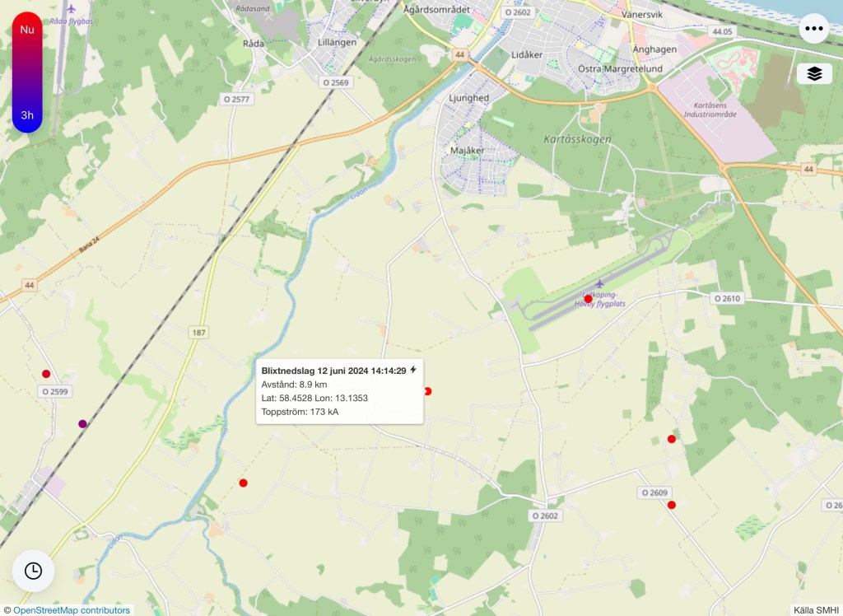Click the lightning bolt icon in the popup
Image resolution: width=843 pixels, height=616 pixels.
tap(413, 371)
